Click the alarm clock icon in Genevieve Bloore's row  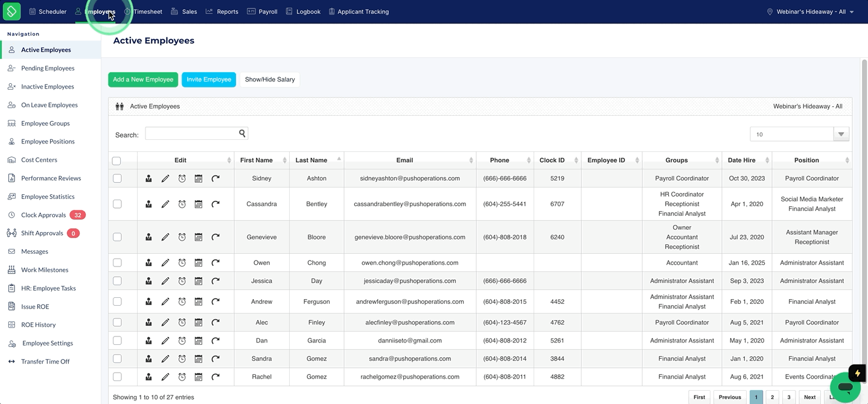click(182, 238)
